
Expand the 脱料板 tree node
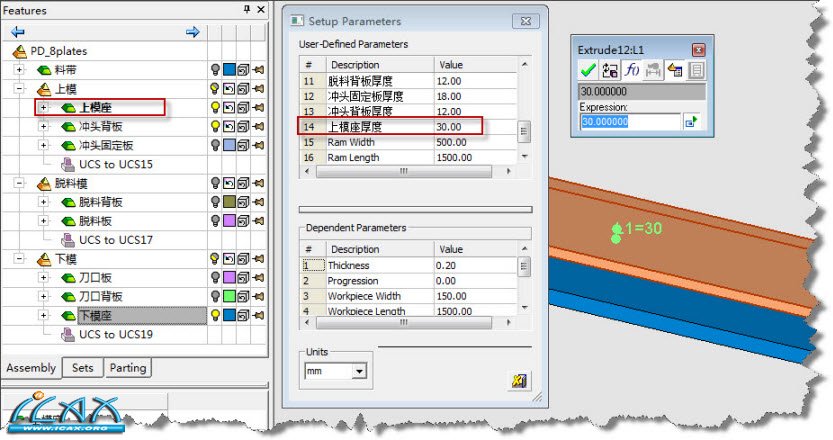click(x=44, y=221)
